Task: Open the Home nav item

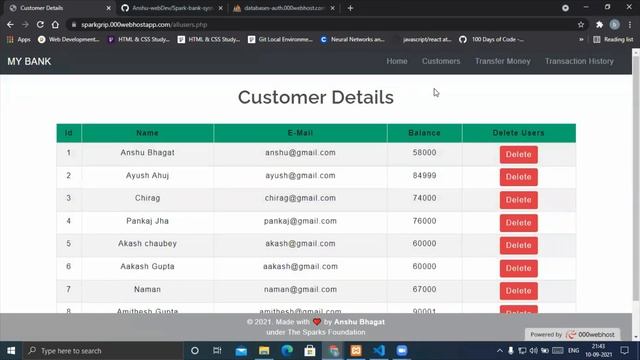Action: [x=397, y=61]
